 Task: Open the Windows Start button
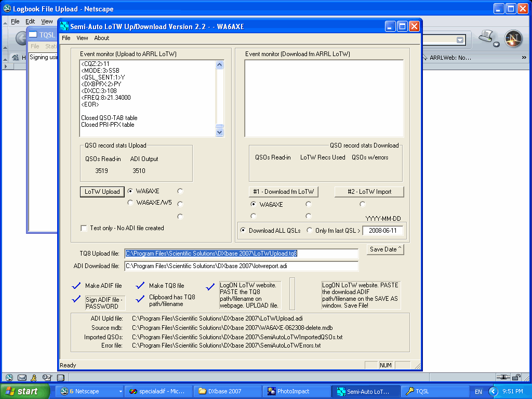pos(25,391)
